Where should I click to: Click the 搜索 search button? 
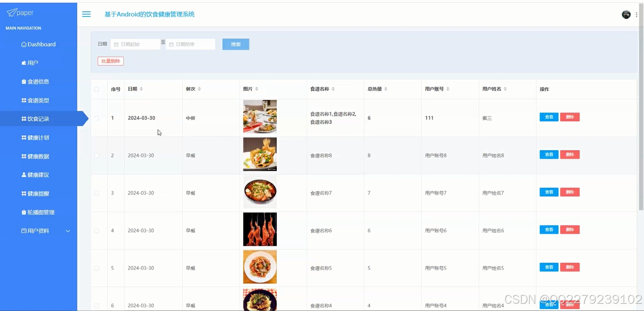[x=235, y=44]
